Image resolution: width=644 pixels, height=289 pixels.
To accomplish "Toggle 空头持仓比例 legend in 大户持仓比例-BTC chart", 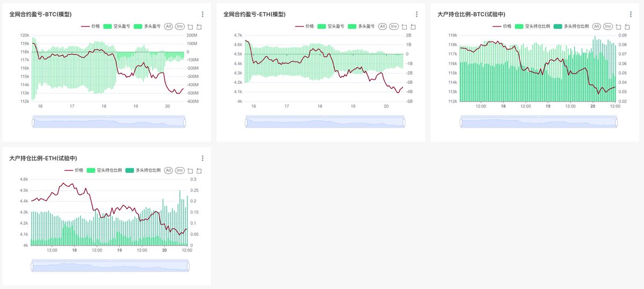I will coord(532,26).
